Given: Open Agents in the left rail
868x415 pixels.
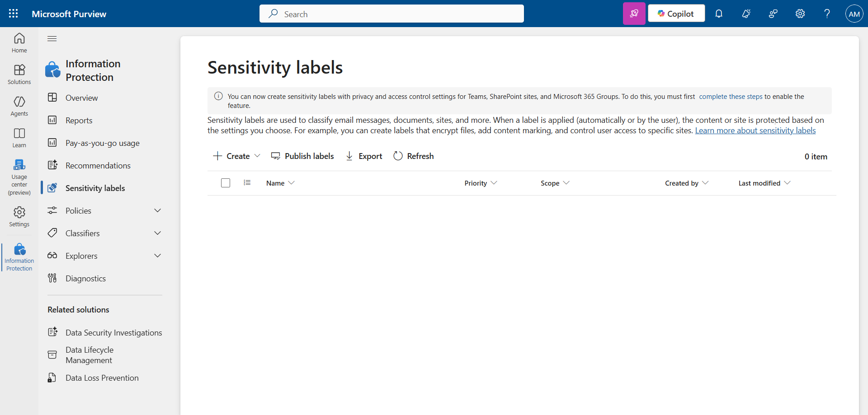Looking at the screenshot, I should pos(19,106).
